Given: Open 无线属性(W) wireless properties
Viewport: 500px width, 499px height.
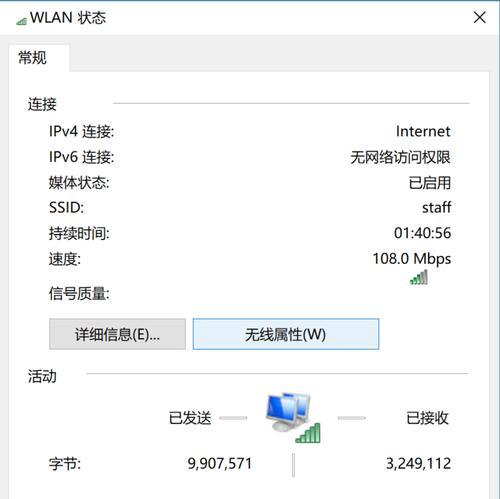Looking at the screenshot, I should (286, 334).
